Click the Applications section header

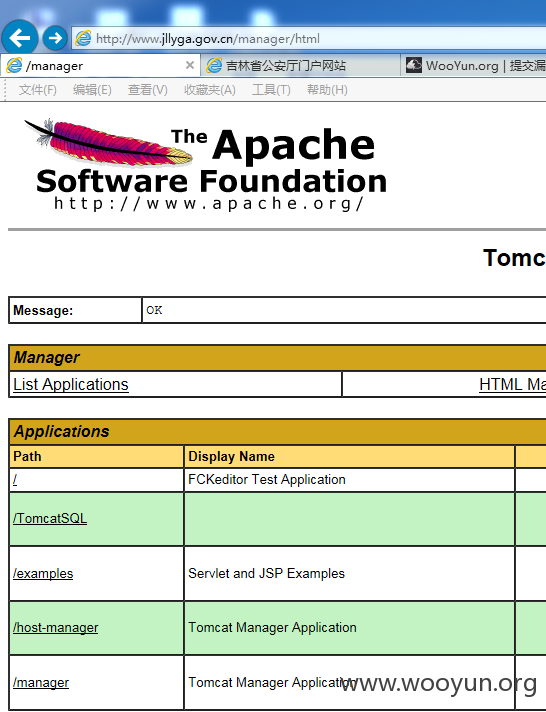pyautogui.click(x=278, y=431)
